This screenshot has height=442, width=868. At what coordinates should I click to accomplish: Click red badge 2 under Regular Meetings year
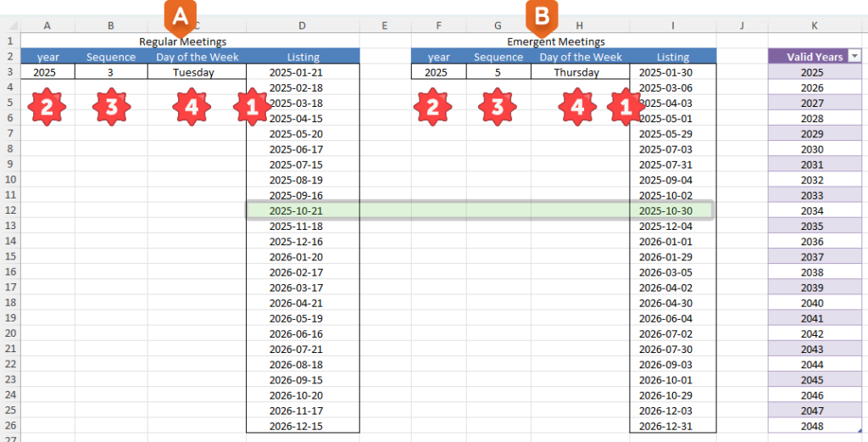pos(46,107)
